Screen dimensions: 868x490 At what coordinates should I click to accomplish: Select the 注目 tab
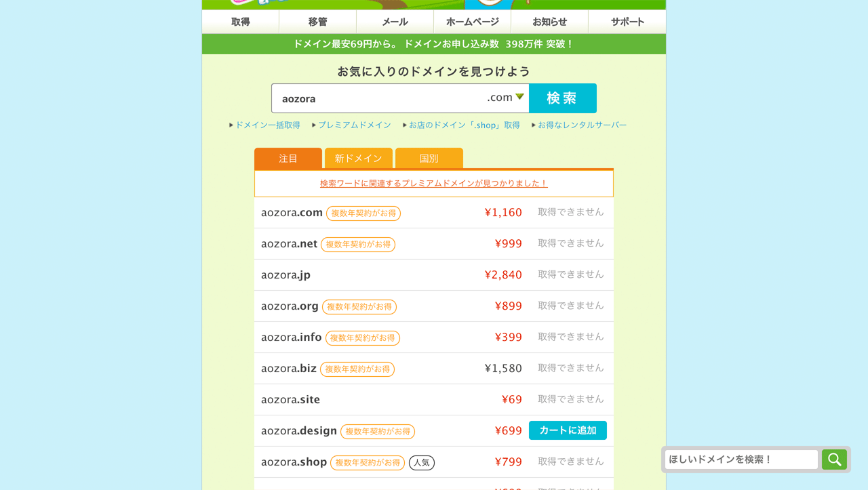[x=288, y=158]
